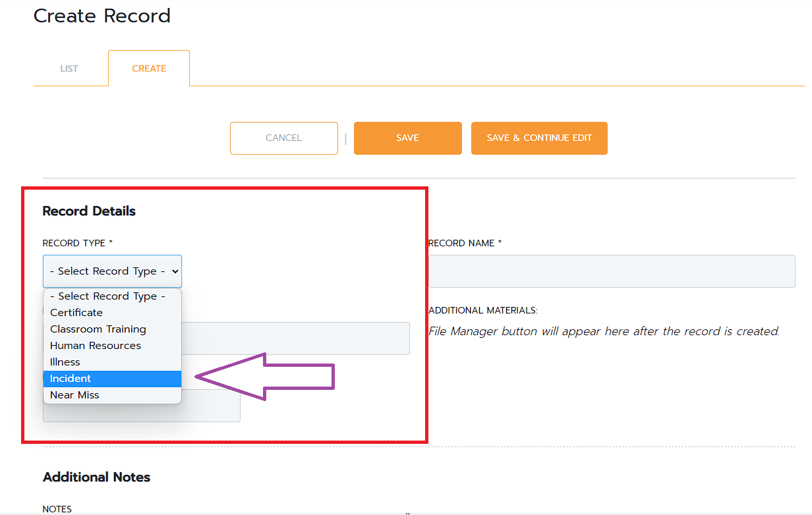812x515 pixels.
Task: Select Near Miss option
Action: 112,395
